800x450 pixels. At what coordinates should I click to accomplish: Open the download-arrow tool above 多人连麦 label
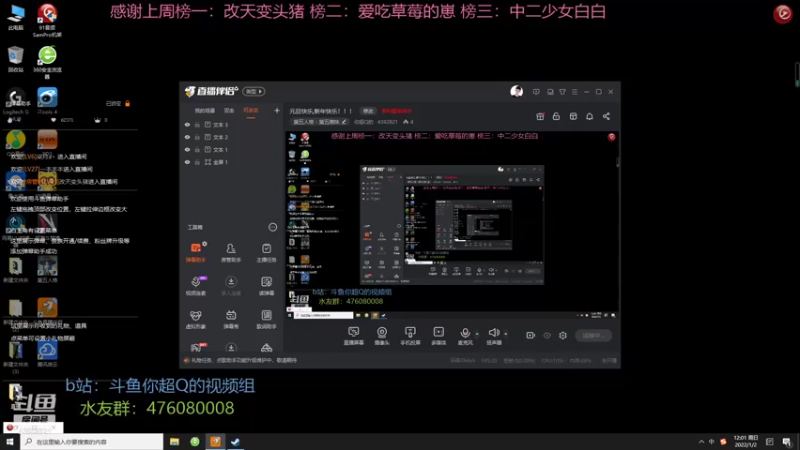click(231, 282)
